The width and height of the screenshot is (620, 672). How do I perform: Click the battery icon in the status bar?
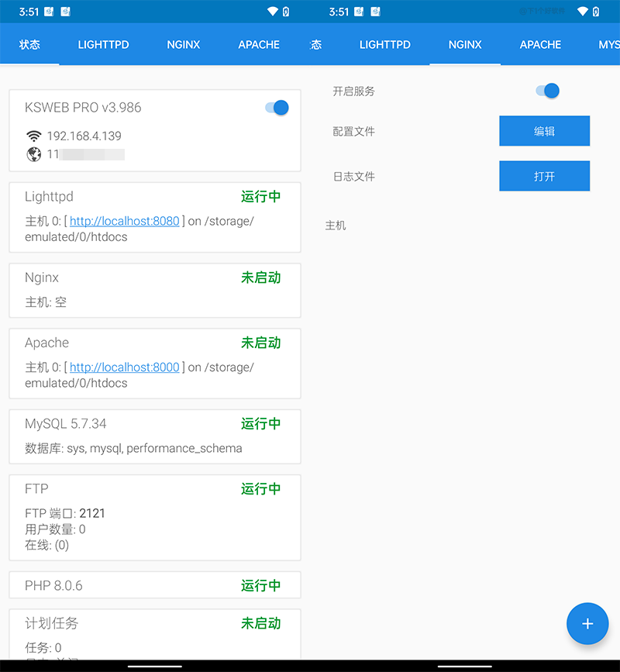click(x=286, y=11)
